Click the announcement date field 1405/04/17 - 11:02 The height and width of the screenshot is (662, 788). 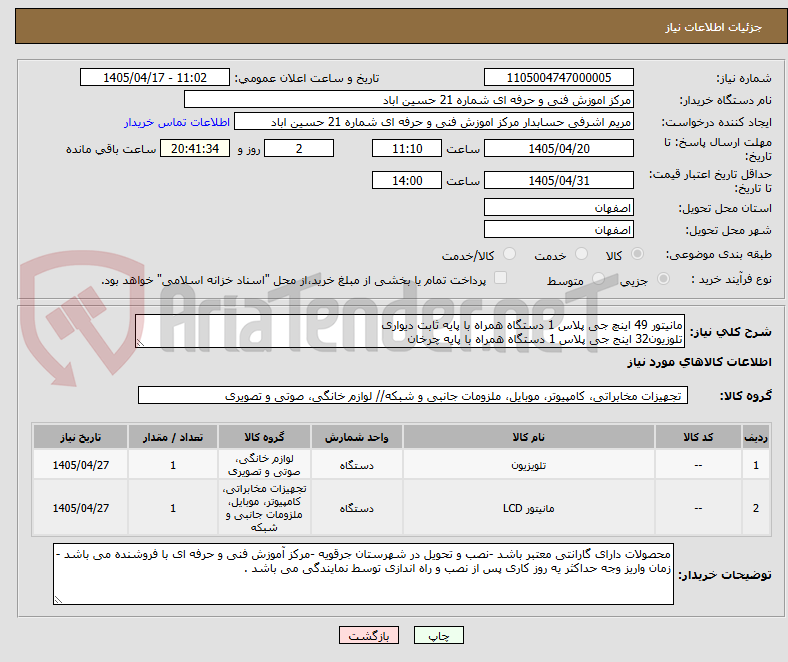click(154, 77)
